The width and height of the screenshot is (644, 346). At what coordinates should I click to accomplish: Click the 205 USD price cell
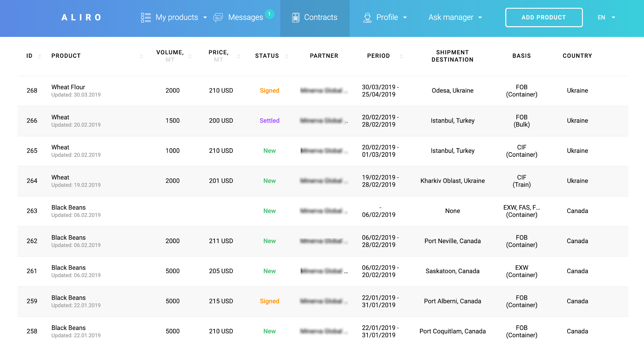(221, 271)
